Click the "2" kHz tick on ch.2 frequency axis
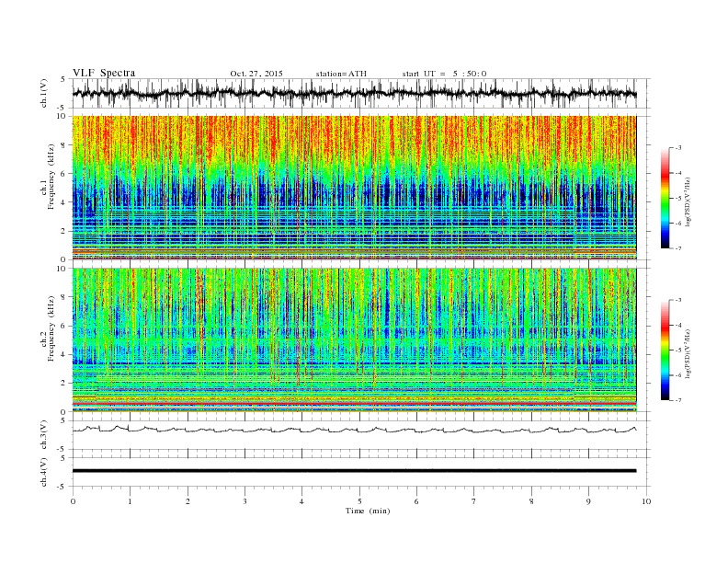 coord(64,383)
